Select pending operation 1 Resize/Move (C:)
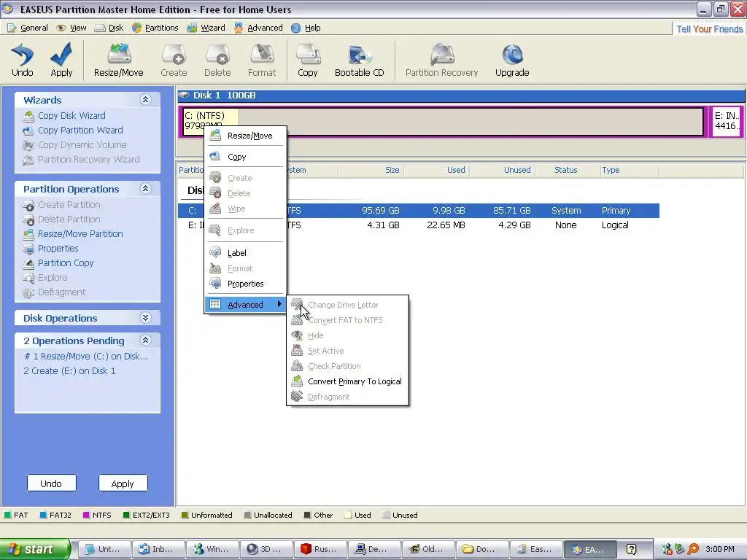The image size is (747, 560). (86, 356)
